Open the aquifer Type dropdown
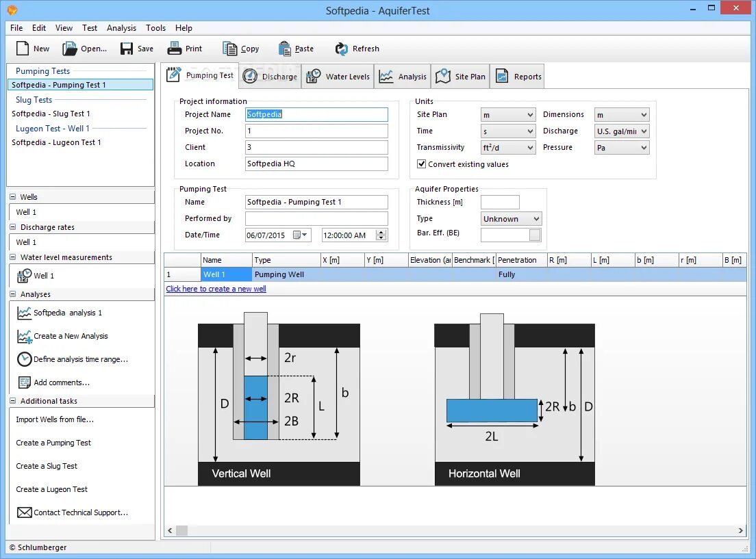 point(512,219)
